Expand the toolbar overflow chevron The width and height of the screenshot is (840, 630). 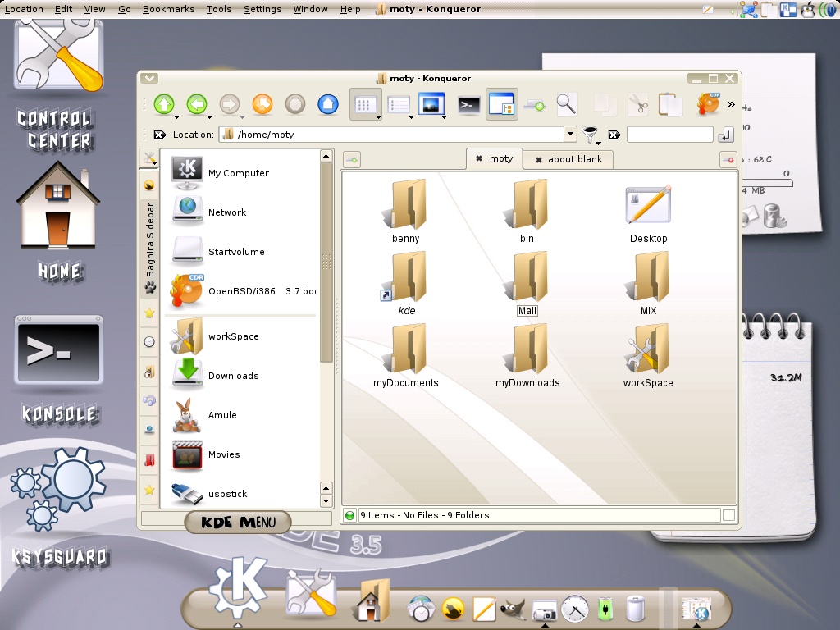(x=731, y=104)
